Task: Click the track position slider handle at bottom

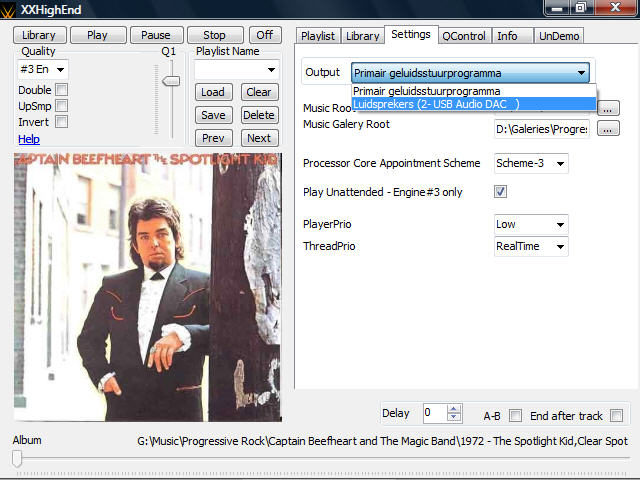Action: tap(17, 458)
